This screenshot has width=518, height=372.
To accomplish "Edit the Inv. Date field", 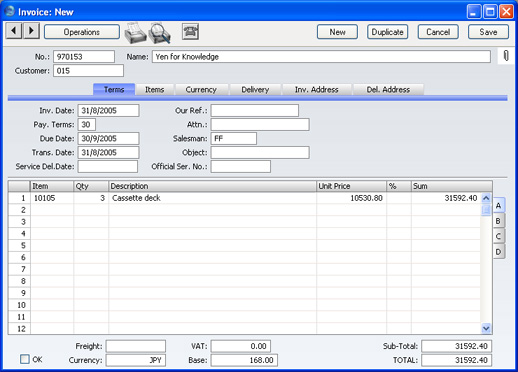I will pyautogui.click(x=108, y=111).
